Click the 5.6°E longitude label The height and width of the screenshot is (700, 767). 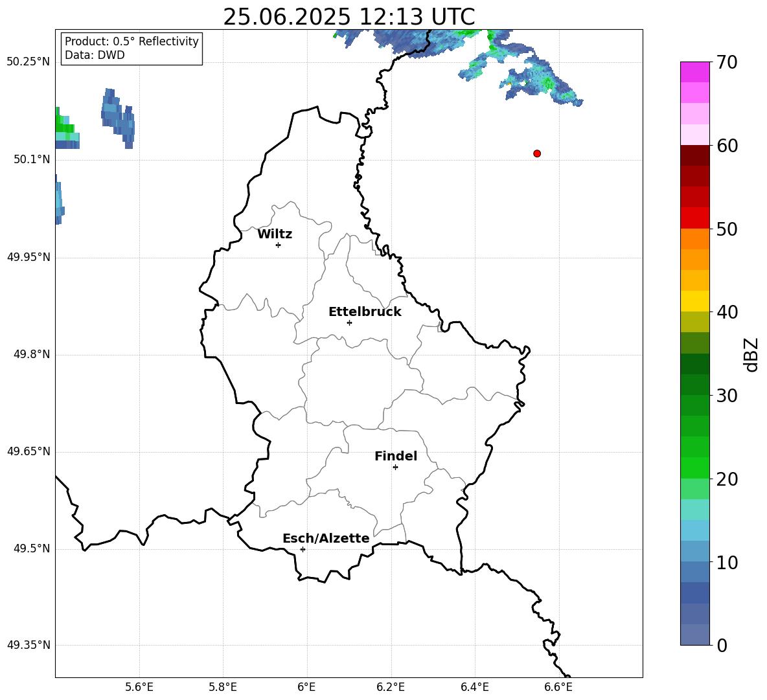tap(139, 687)
